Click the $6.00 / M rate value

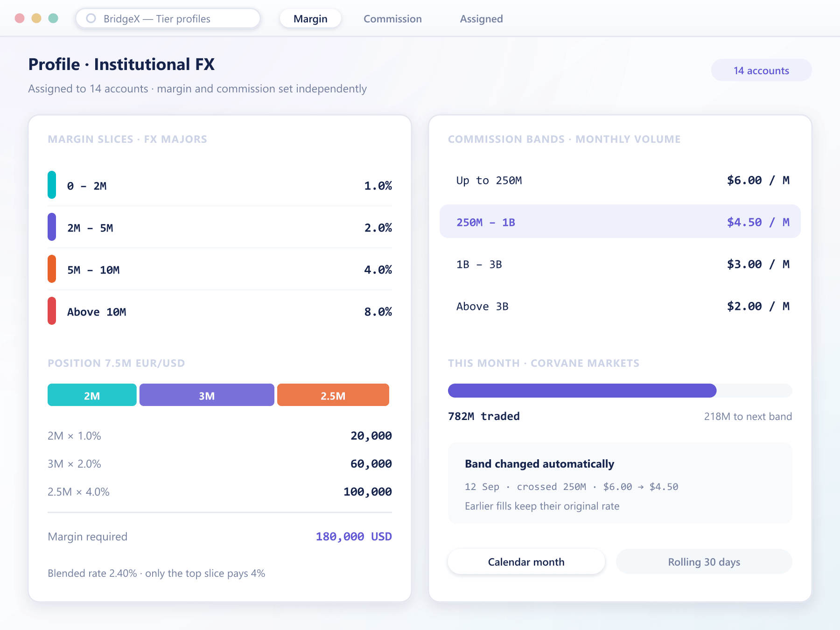pyautogui.click(x=758, y=180)
